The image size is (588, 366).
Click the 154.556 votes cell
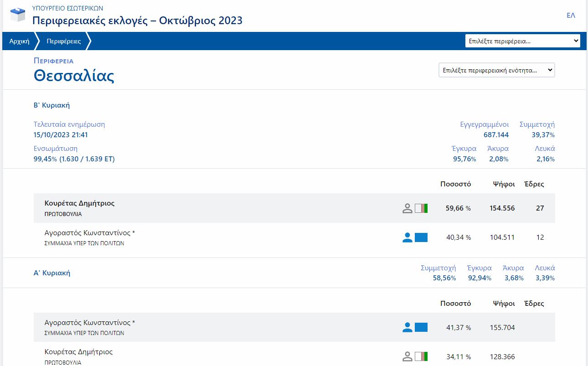click(502, 208)
